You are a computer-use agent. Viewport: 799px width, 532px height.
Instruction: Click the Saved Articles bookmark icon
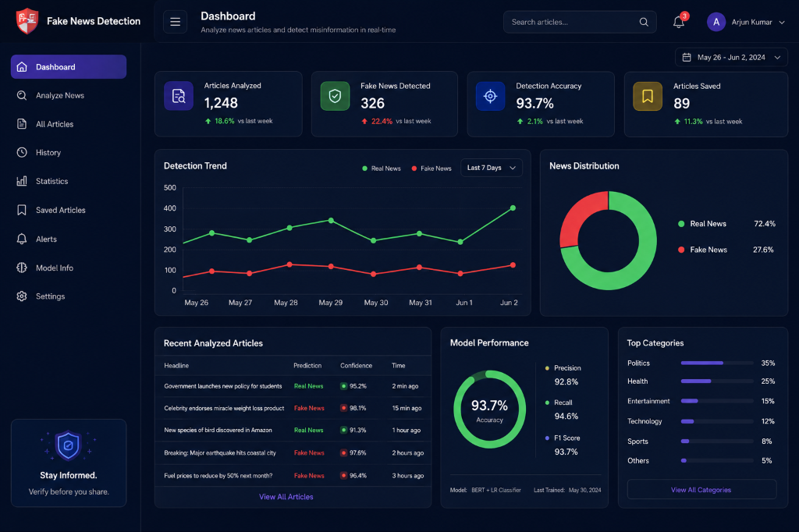point(22,210)
